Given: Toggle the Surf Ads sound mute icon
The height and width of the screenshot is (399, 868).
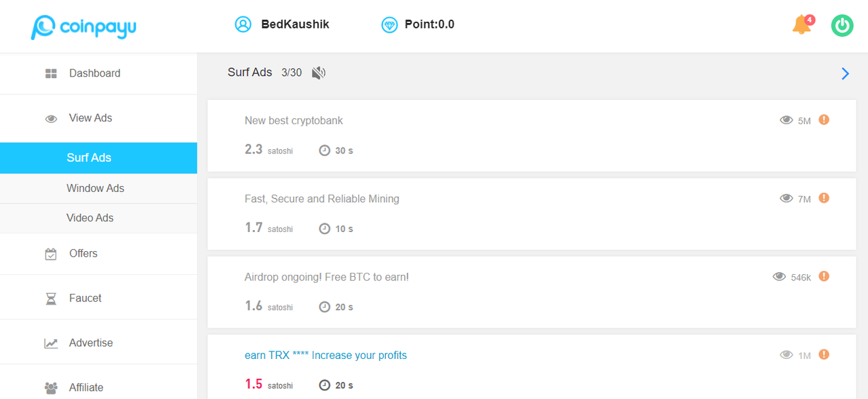Looking at the screenshot, I should pos(319,73).
